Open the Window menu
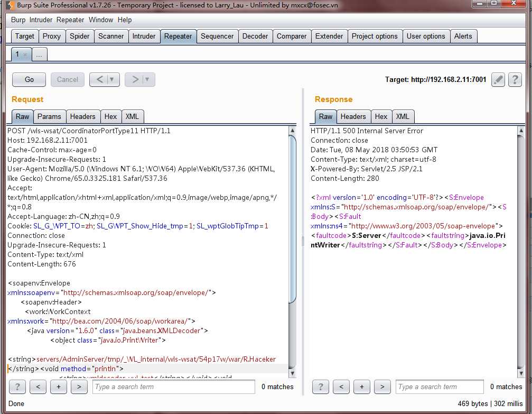Viewport: 532px width, 414px height. pos(101,20)
